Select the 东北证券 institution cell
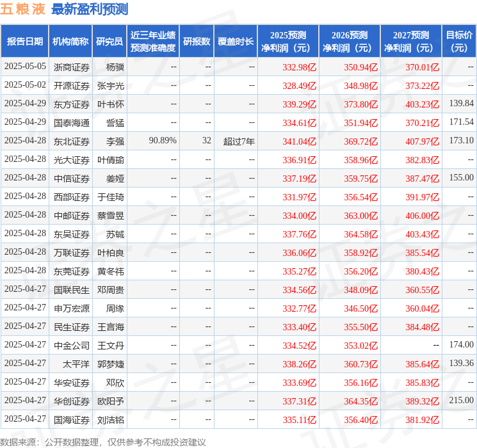This screenshot has height=448, width=477. tap(72, 141)
